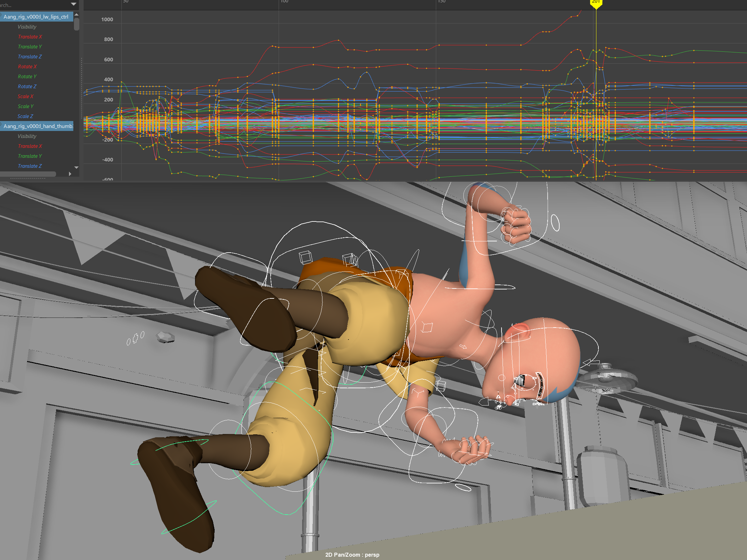The width and height of the screenshot is (747, 560).
Task: Select the Rotate Y channel
Action: [27, 76]
